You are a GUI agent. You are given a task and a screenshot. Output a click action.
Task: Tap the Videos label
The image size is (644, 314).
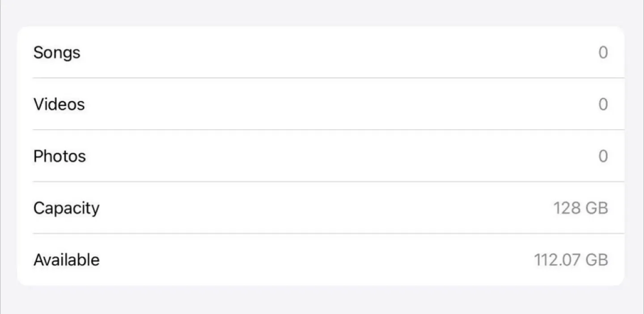59,104
